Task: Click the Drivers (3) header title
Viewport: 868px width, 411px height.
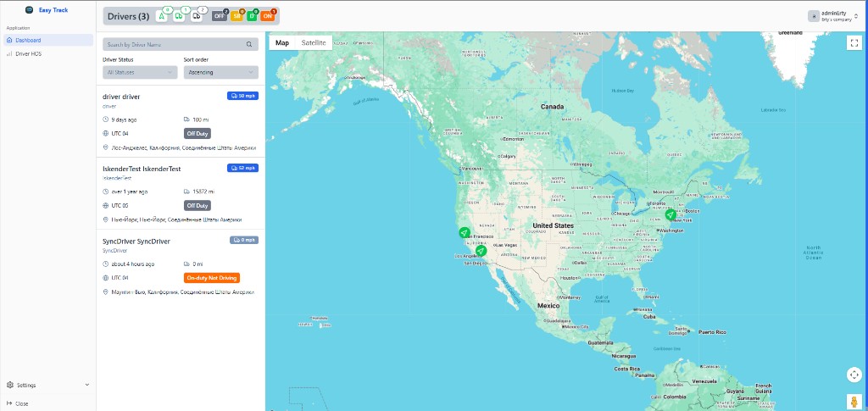Action: click(x=129, y=17)
